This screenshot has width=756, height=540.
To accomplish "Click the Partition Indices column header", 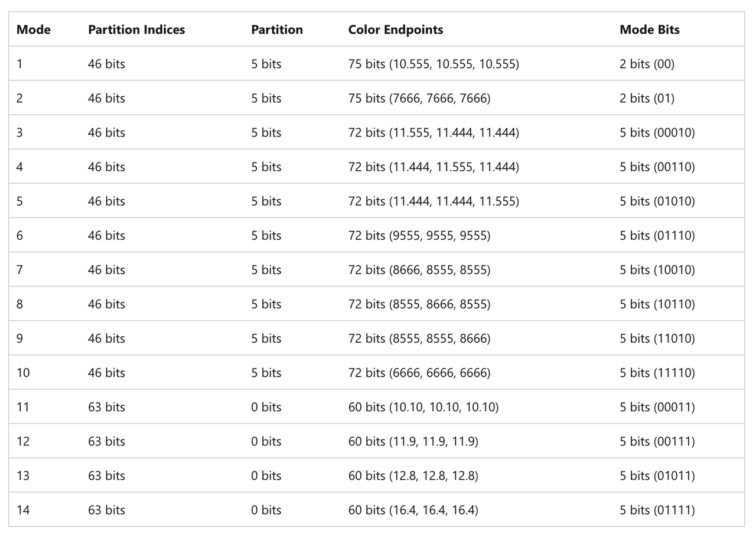I will [x=136, y=30].
